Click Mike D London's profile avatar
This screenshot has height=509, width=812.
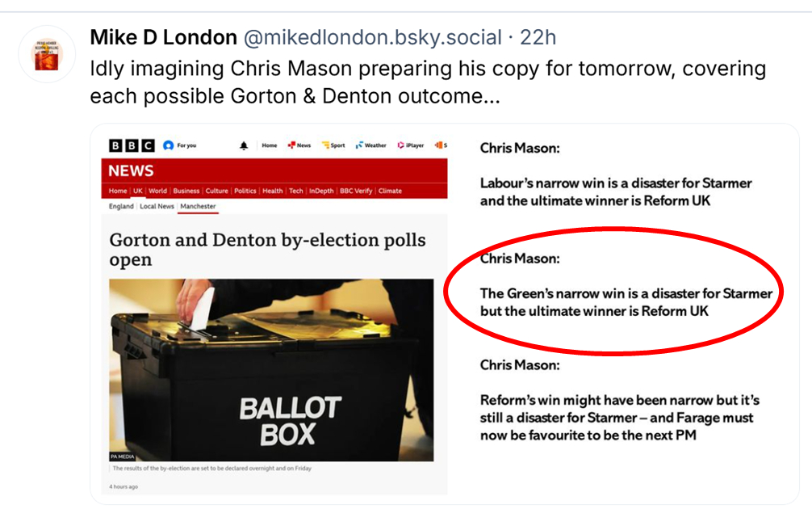(46, 54)
